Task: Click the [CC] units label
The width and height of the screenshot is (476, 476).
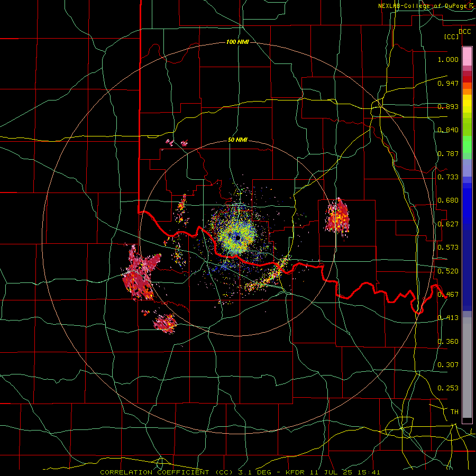Action: coord(451,36)
